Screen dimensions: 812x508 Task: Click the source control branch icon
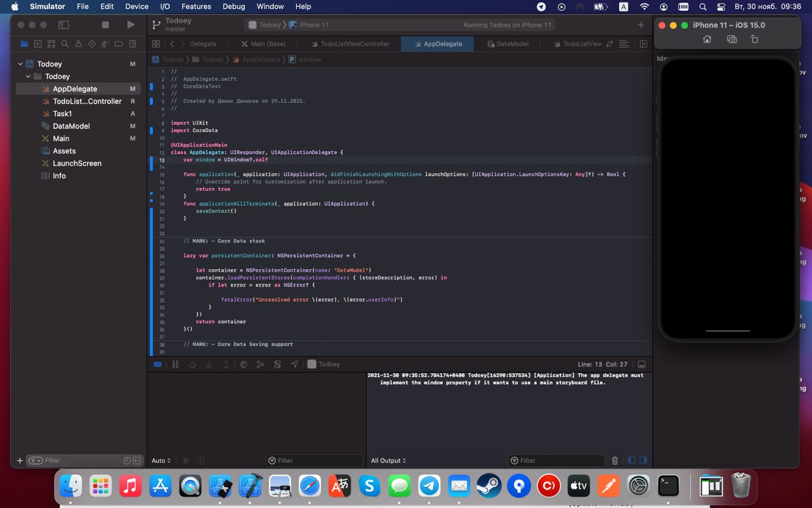pyautogui.click(x=156, y=25)
